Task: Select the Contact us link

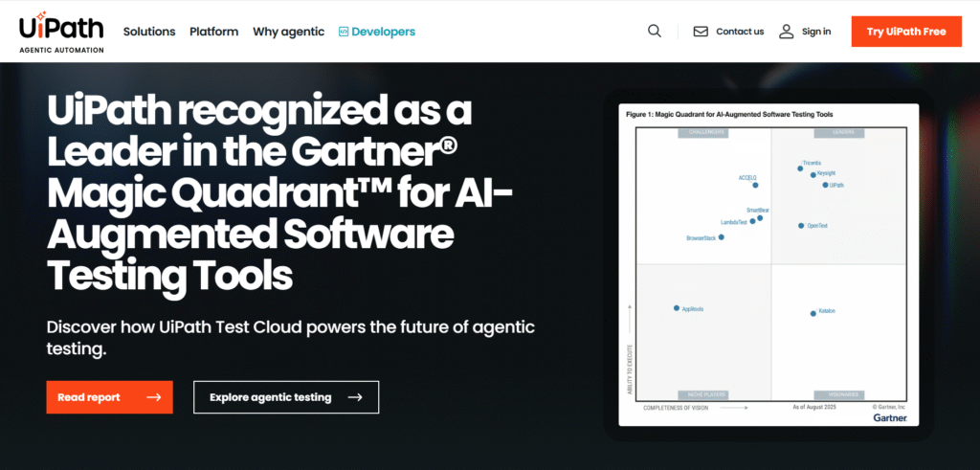Action: (740, 32)
